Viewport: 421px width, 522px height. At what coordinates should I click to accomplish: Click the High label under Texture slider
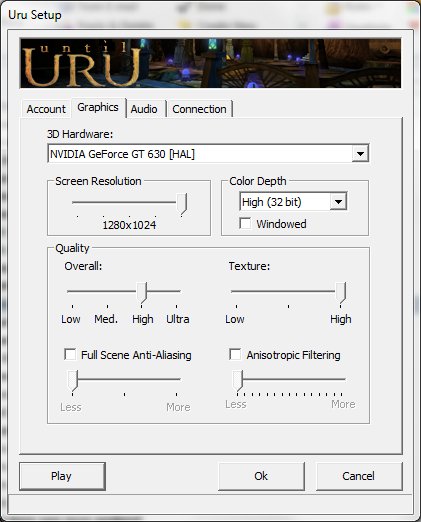341,319
